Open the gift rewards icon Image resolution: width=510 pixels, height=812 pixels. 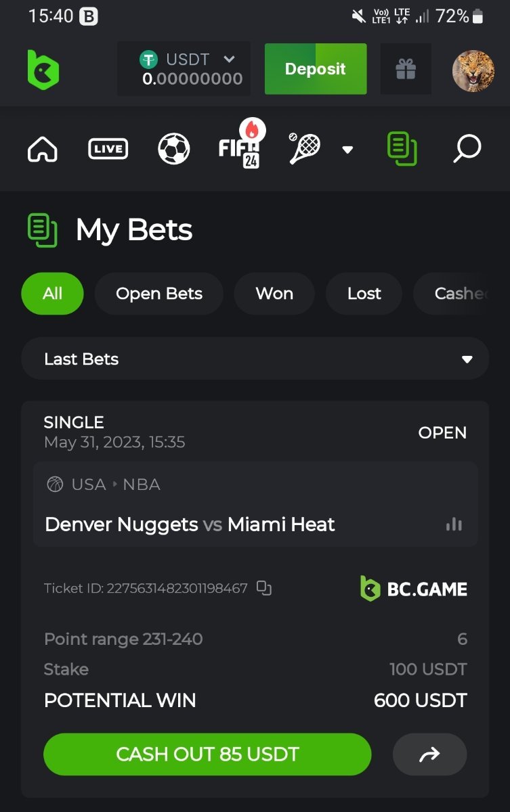pyautogui.click(x=406, y=69)
